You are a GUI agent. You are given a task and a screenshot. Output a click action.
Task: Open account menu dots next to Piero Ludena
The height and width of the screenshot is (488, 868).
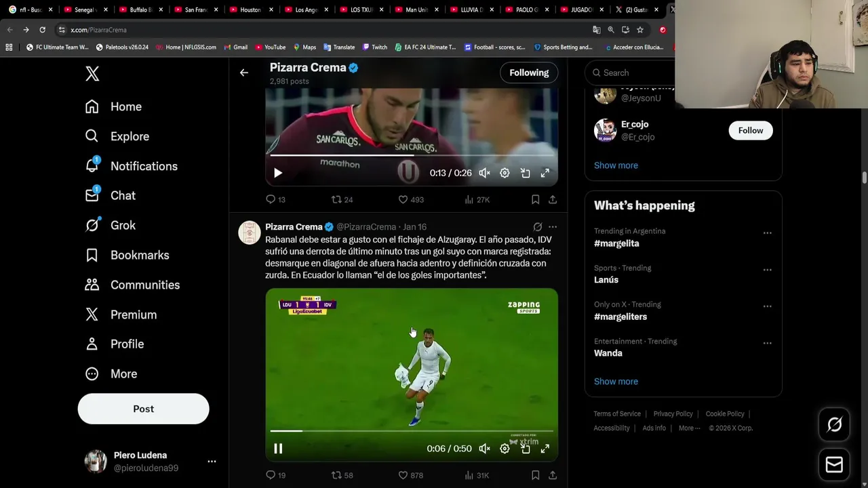212,462
